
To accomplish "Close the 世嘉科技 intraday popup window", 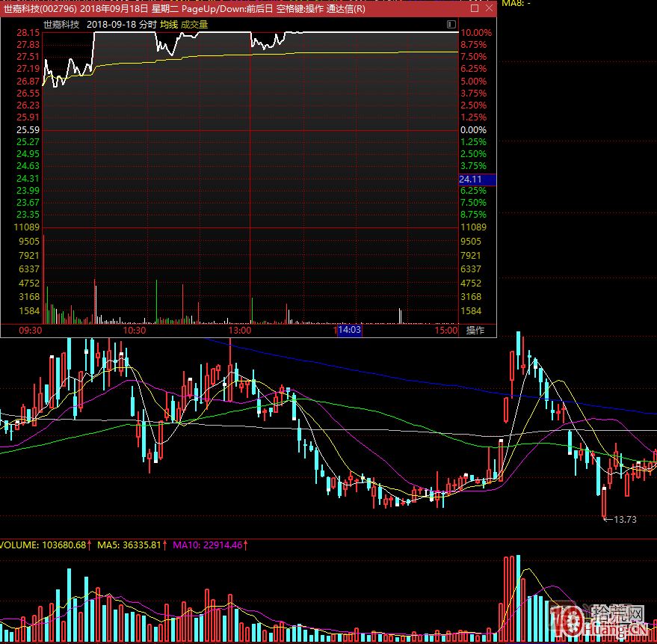I will 487,9.
